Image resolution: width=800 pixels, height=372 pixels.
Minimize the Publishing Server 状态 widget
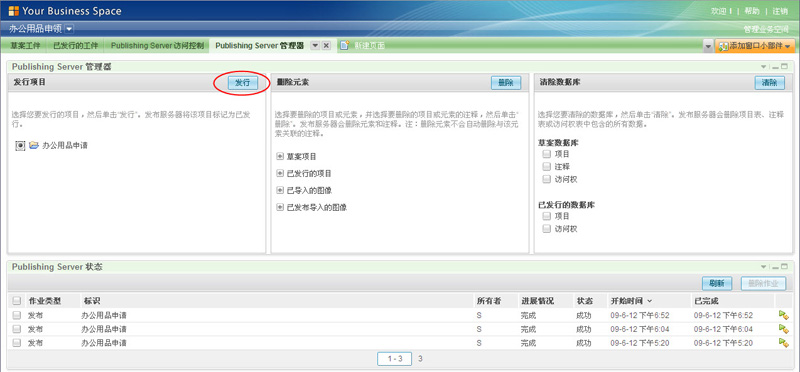pos(775,267)
